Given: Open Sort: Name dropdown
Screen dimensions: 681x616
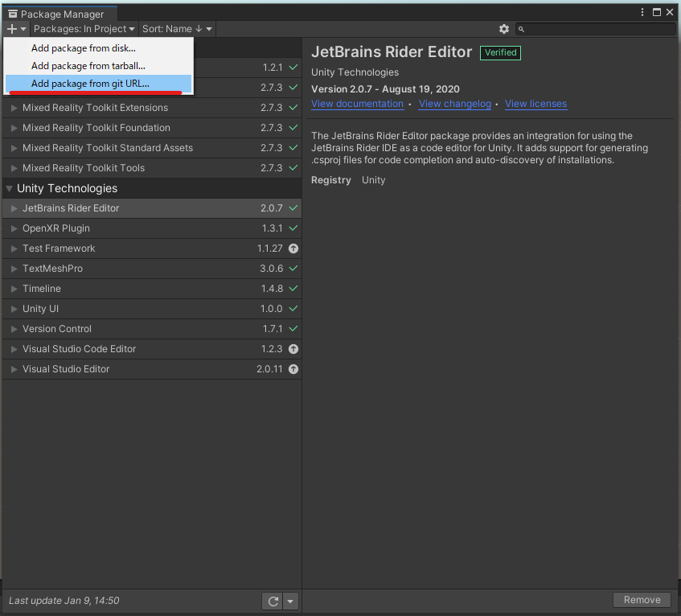Looking at the screenshot, I should coord(177,29).
